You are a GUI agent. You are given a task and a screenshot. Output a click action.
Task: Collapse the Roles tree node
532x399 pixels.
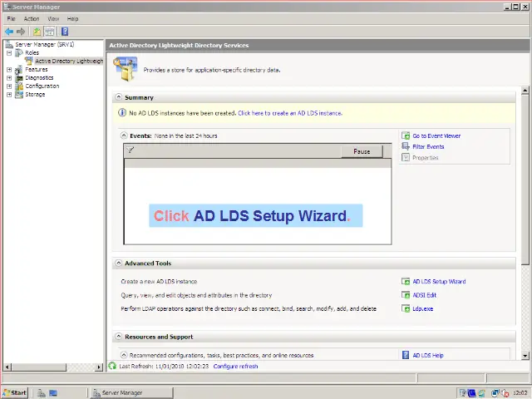[9, 53]
